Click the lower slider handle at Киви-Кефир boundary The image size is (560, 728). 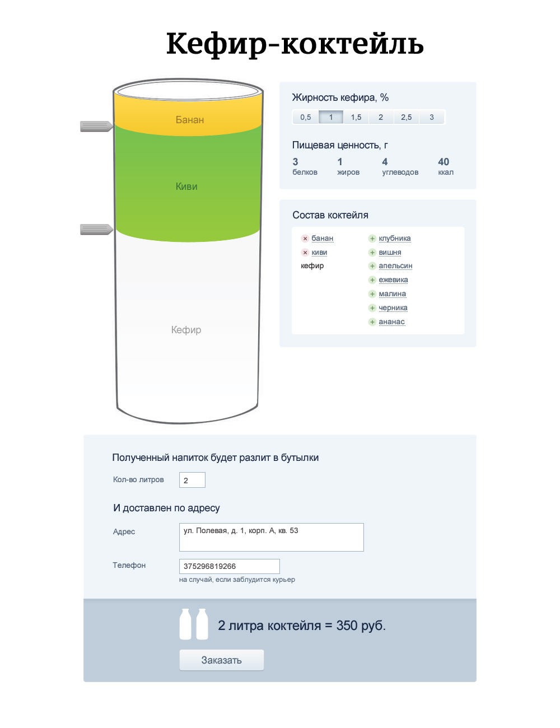[96, 230]
